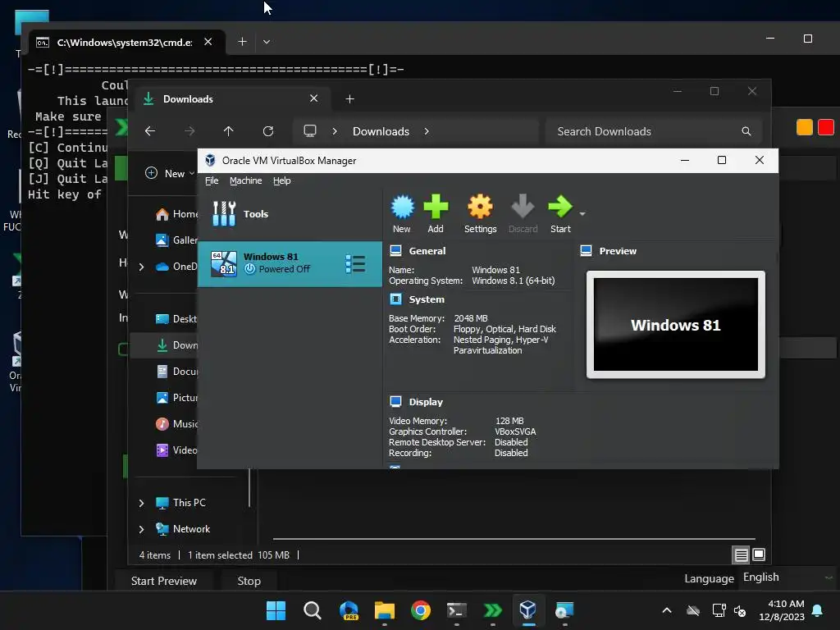The width and height of the screenshot is (840, 630).
Task: Click the muted volume tray icon
Action: click(740, 610)
